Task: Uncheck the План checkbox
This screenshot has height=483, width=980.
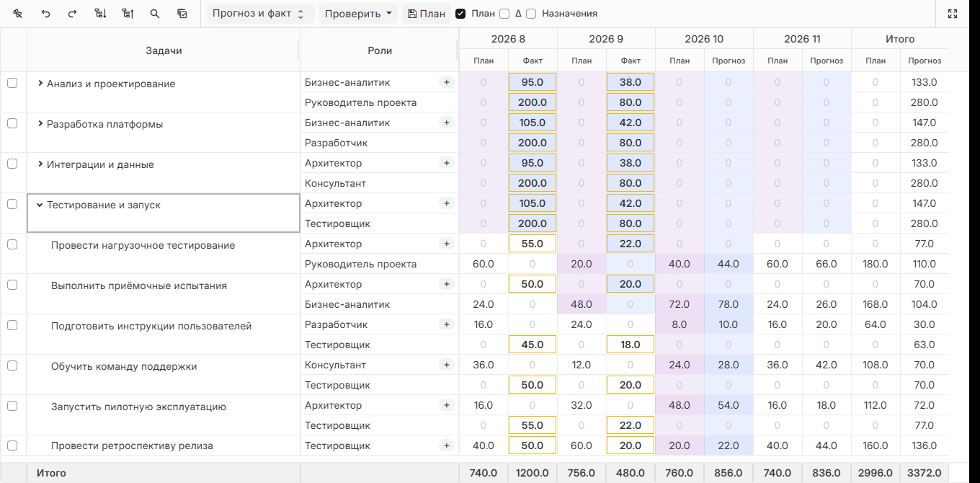Action: click(460, 14)
